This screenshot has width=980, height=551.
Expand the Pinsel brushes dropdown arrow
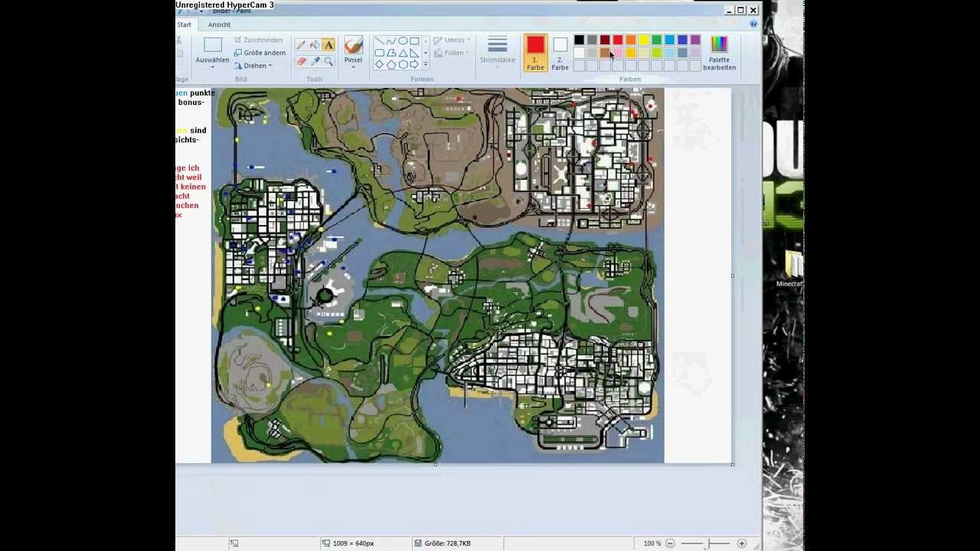[353, 67]
